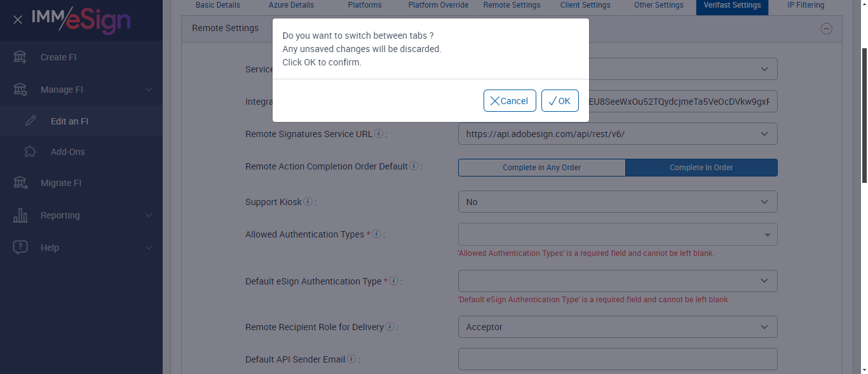Viewport: 868px width, 374px height.
Task: Collapse the Remote Settings section minus icon
Action: pos(826,28)
